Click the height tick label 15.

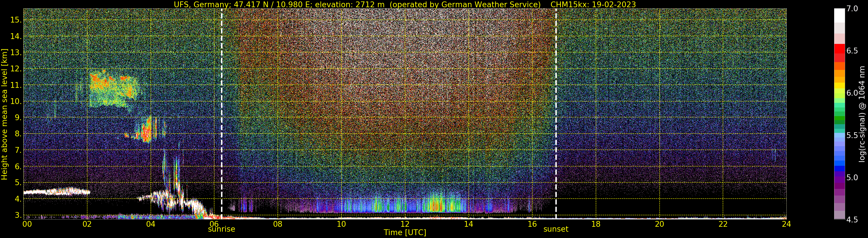tap(16, 20)
